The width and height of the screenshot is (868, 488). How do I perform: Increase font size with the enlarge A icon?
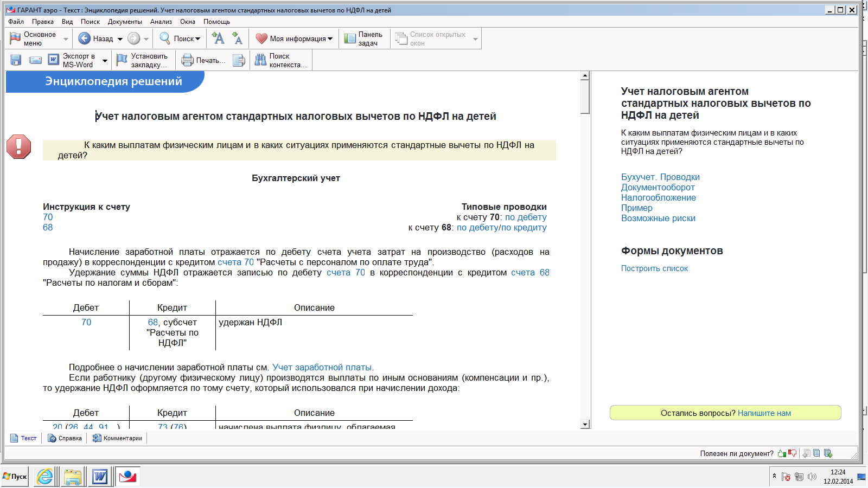point(218,38)
